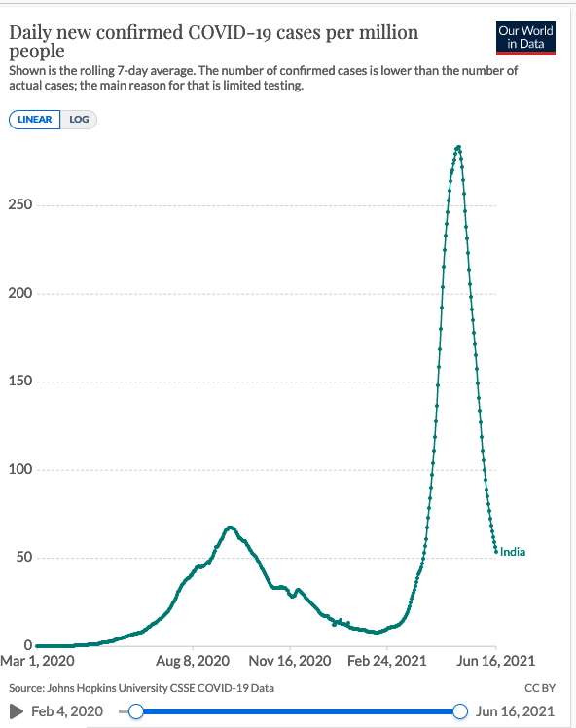
Task: Switch to LOG scale
Action: coord(79,120)
